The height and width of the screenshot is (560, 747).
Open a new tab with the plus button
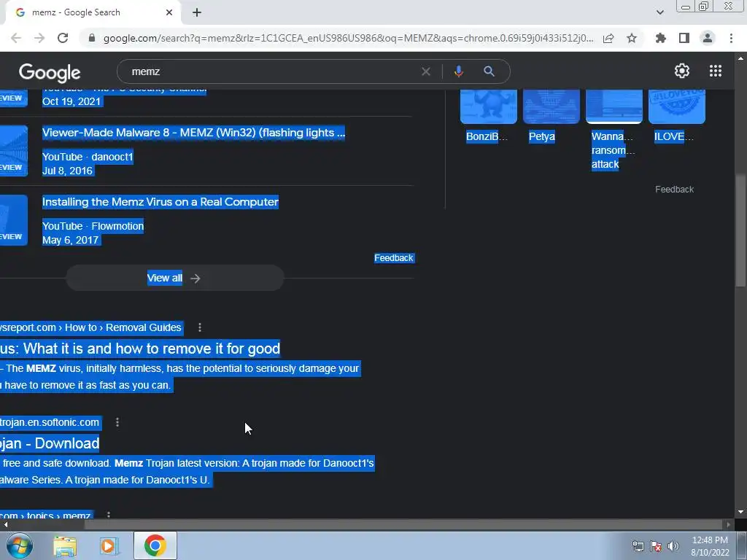click(197, 13)
